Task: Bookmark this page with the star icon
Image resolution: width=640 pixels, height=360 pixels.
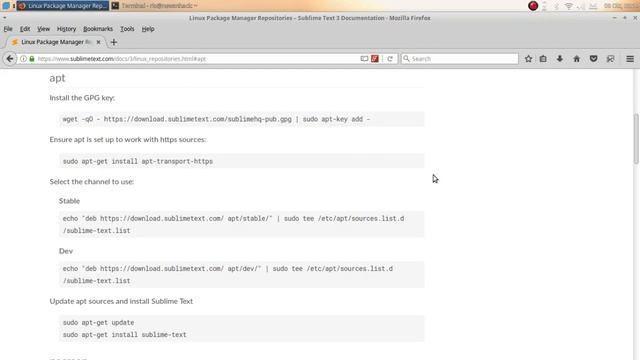Action: click(x=528, y=59)
